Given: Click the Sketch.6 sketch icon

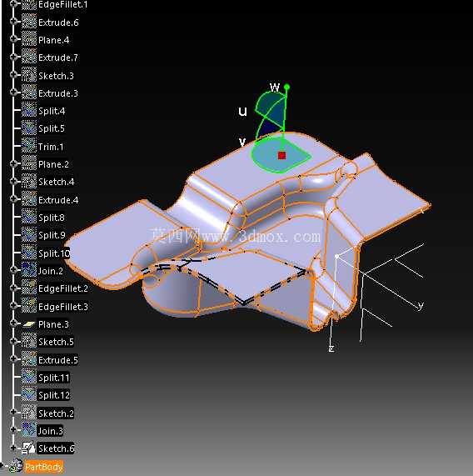Looking at the screenshot, I should 29,448.
